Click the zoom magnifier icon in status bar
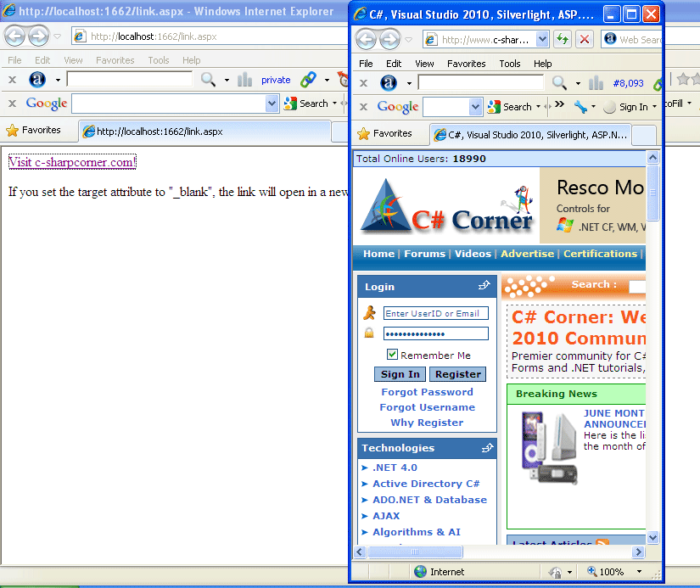The height and width of the screenshot is (588, 700). 591,571
